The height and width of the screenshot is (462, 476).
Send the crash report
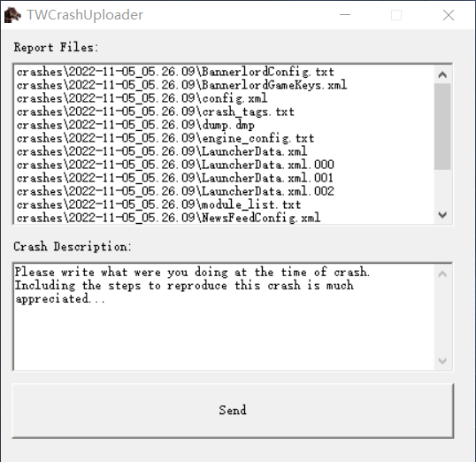click(233, 411)
